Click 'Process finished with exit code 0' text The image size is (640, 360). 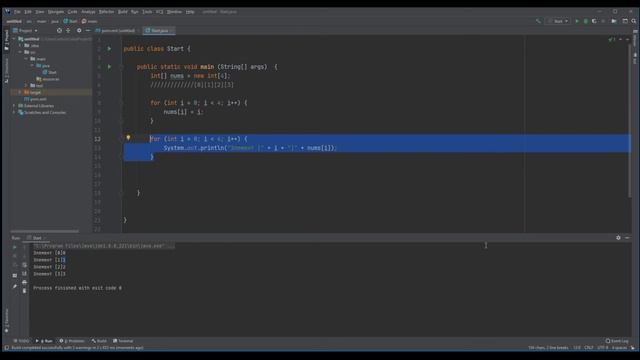77,288
